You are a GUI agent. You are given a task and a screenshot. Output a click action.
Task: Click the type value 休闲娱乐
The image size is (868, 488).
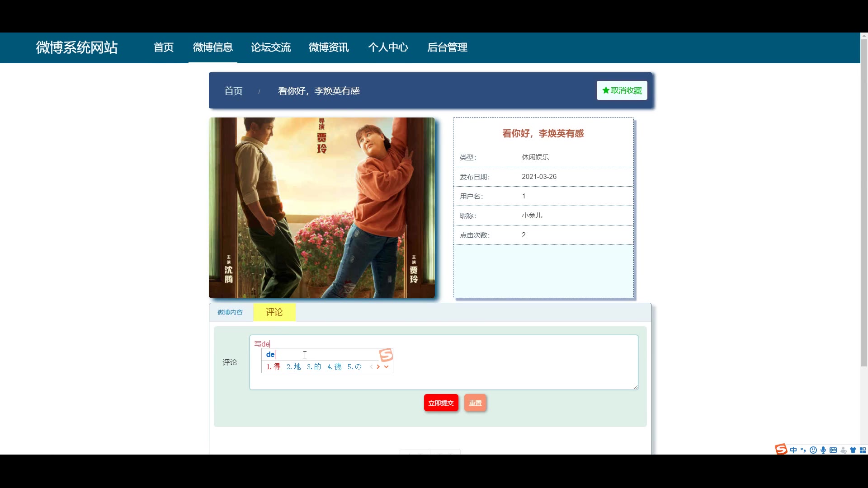click(535, 157)
